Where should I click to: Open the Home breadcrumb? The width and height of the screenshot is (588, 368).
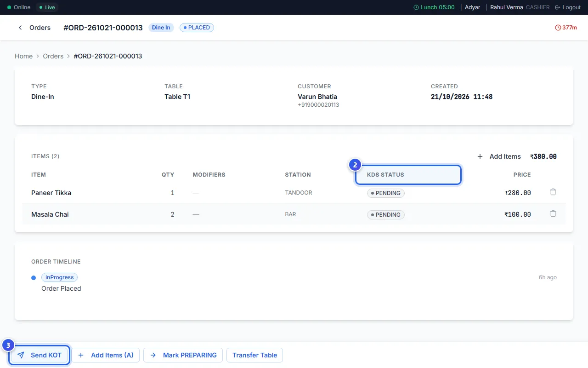[x=23, y=56]
